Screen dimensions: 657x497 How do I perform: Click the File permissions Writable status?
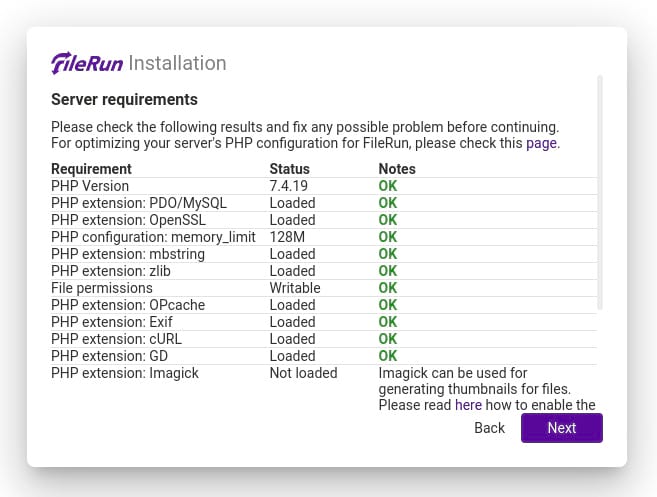click(x=295, y=288)
